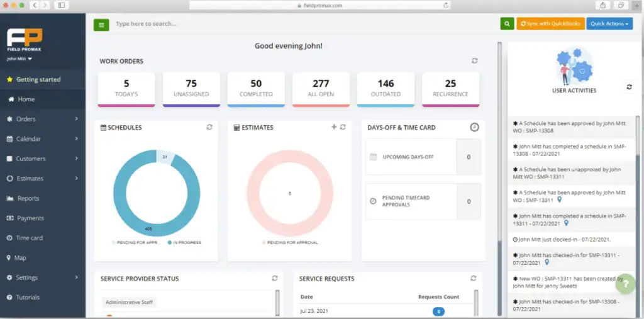Refresh the Service Requests widget
The width and height of the screenshot is (644, 319).
pos(474,278)
